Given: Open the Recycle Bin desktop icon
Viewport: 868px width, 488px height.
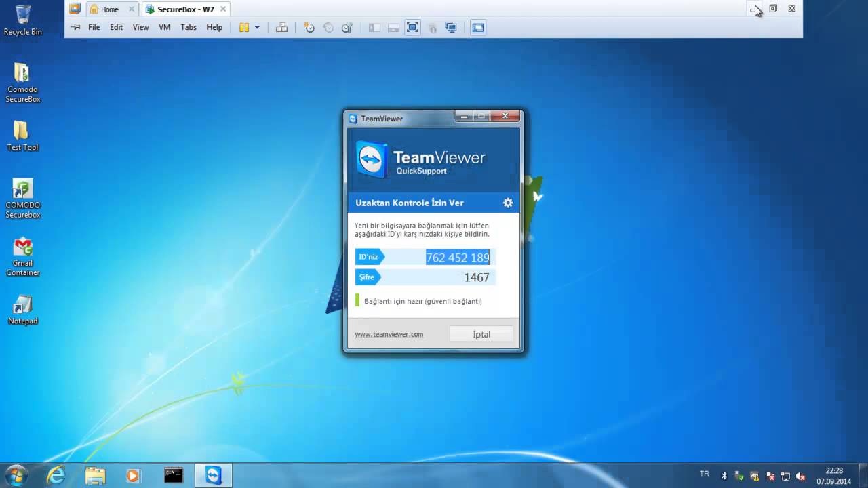Looking at the screenshot, I should tap(22, 20).
